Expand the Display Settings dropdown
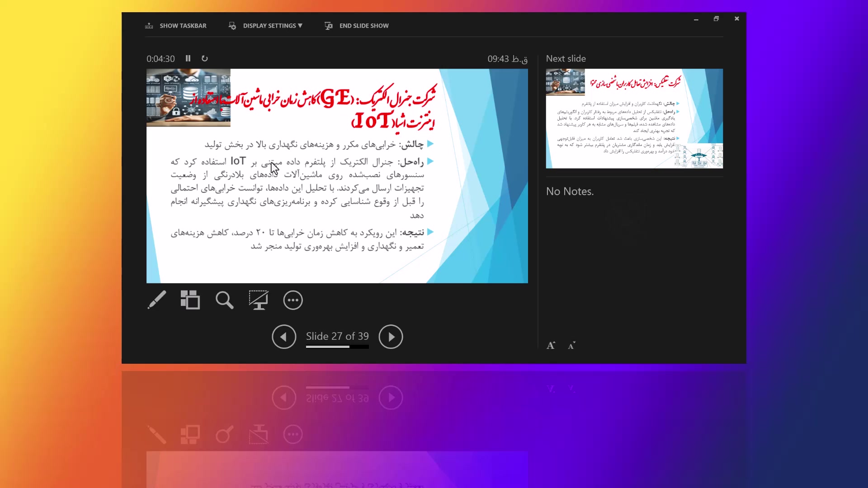 click(x=273, y=26)
